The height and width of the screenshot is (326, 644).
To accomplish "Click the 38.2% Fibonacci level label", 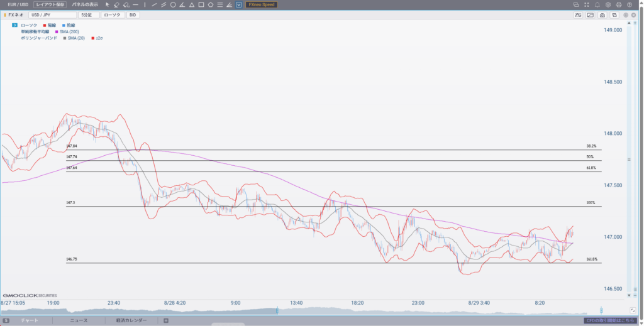I will (591, 146).
